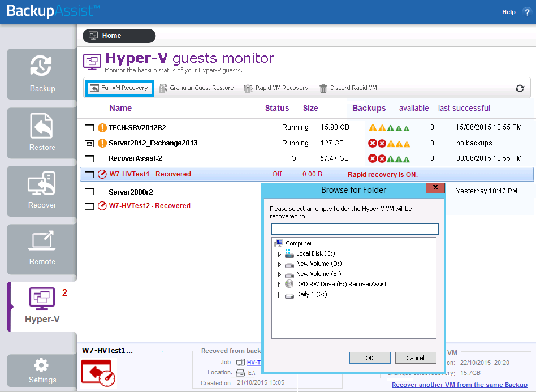Image resolution: width=536 pixels, height=392 pixels.
Task: Click the VM icon beside W7-HVTest1
Action: pos(89,174)
